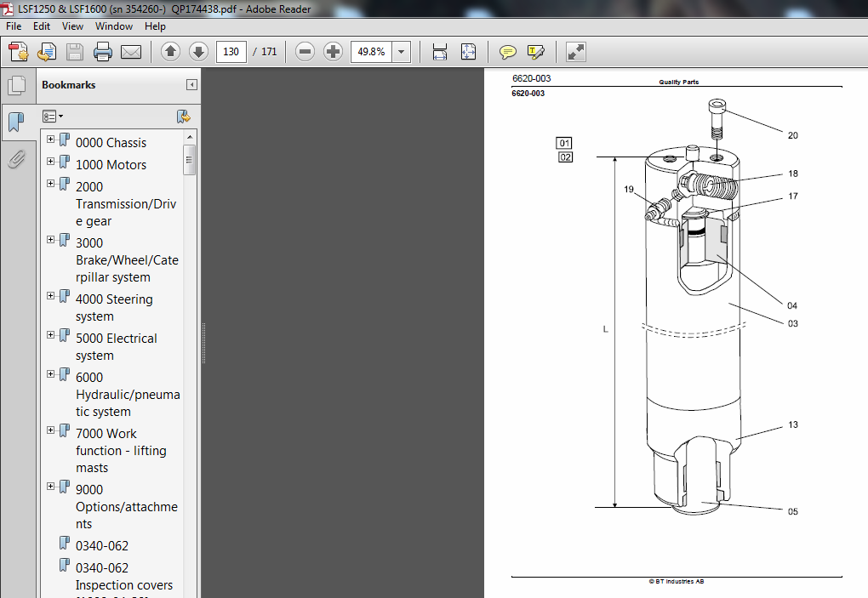Image resolution: width=868 pixels, height=598 pixels.
Task: Click the page number input field
Action: click(231, 52)
